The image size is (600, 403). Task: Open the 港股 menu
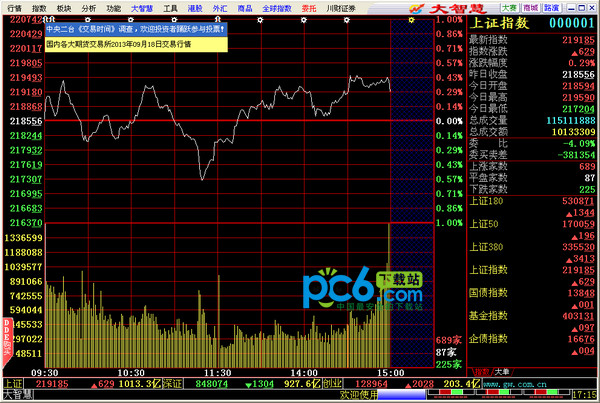pos(195,8)
